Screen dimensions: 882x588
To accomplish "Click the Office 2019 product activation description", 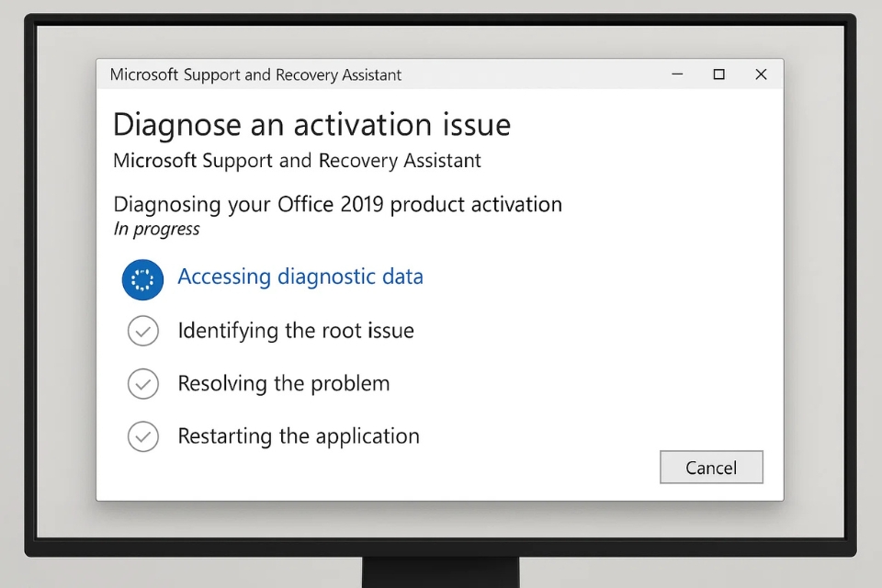I will point(337,204).
